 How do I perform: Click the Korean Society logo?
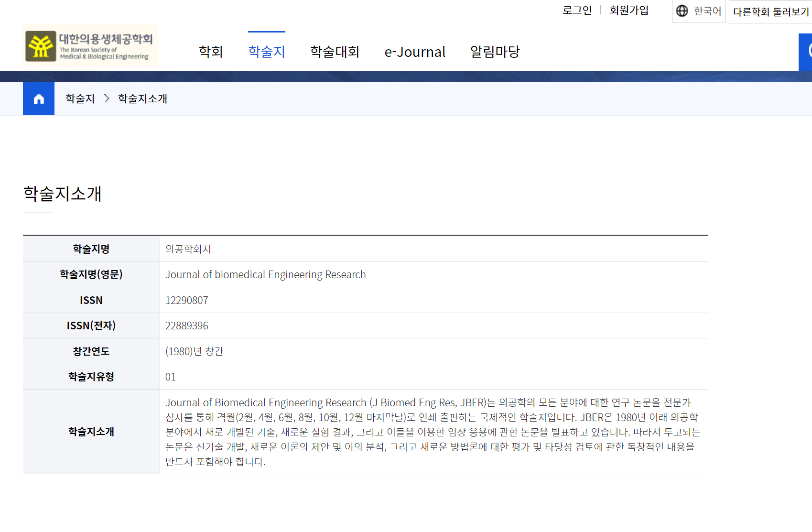(90, 46)
